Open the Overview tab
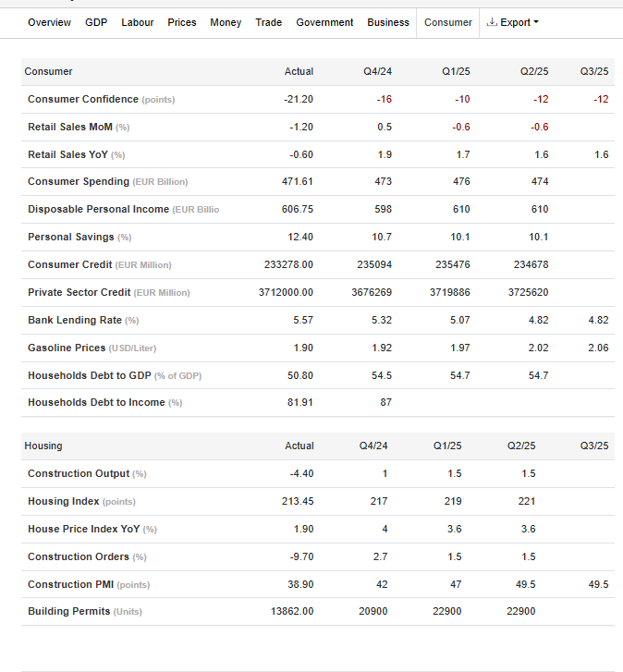 (49, 22)
